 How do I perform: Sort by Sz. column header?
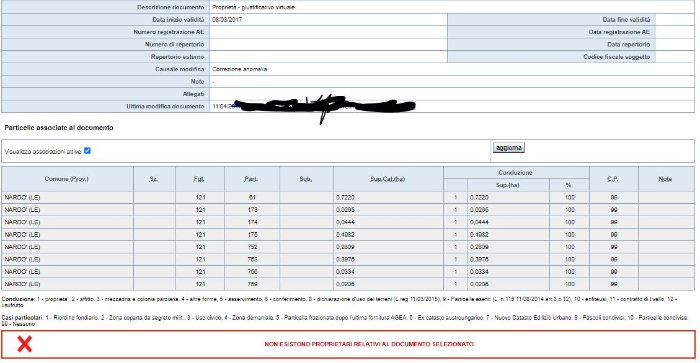(154, 179)
